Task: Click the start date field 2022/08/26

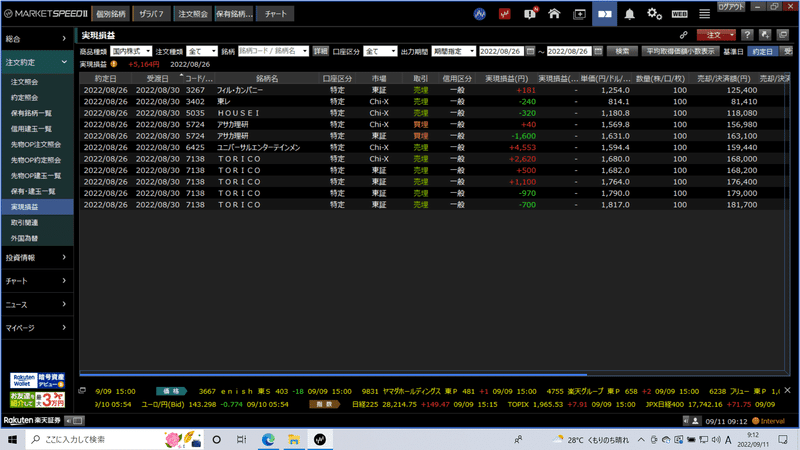Action: click(501, 51)
